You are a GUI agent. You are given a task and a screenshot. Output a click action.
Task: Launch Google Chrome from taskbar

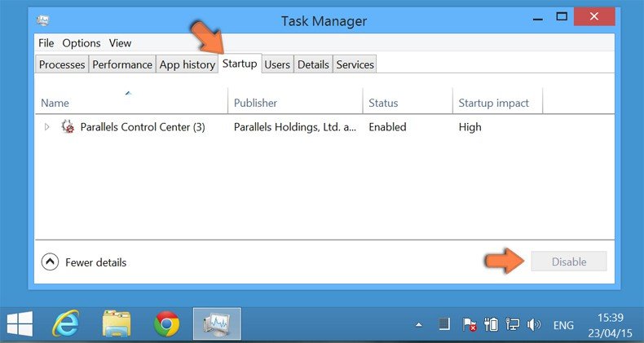166,324
